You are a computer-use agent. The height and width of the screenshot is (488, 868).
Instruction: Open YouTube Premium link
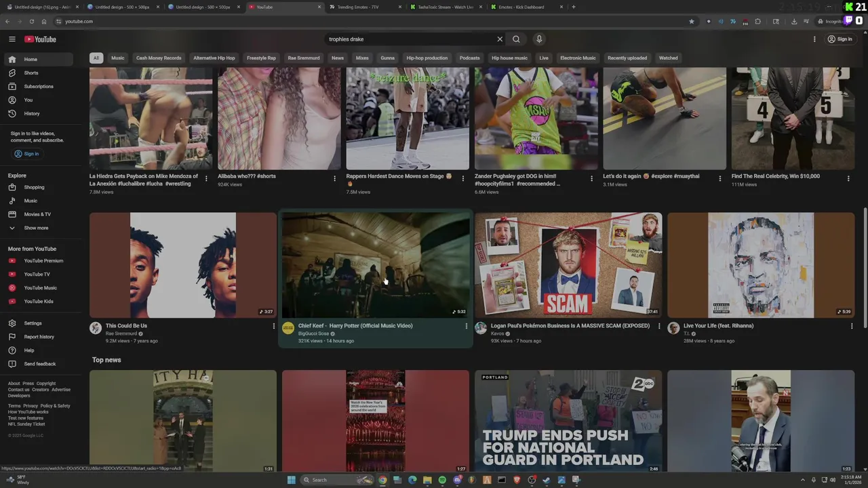click(40, 261)
